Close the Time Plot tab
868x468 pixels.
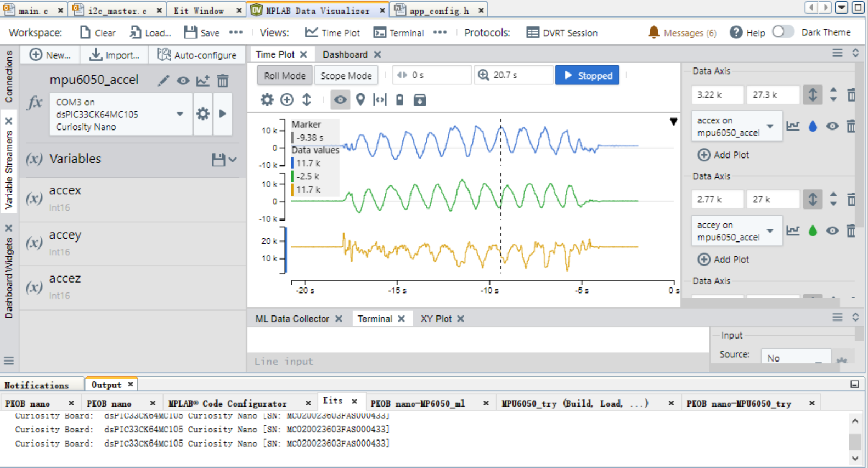(x=303, y=54)
